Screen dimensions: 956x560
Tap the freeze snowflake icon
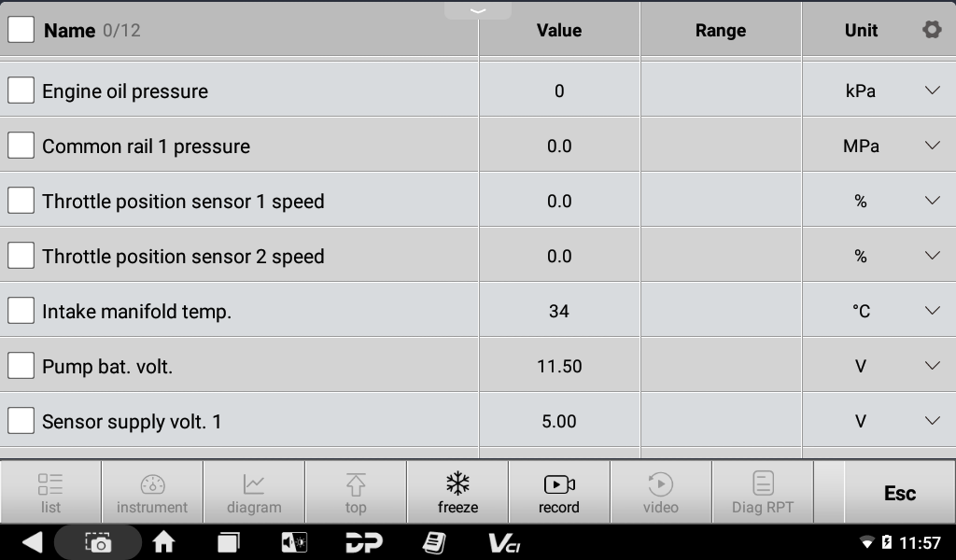click(457, 484)
